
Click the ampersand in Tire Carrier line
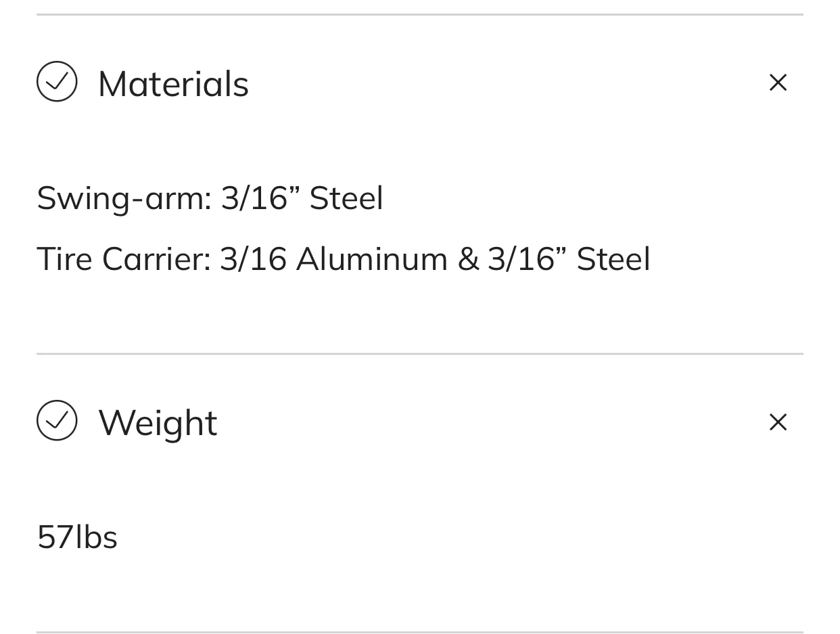coord(468,258)
